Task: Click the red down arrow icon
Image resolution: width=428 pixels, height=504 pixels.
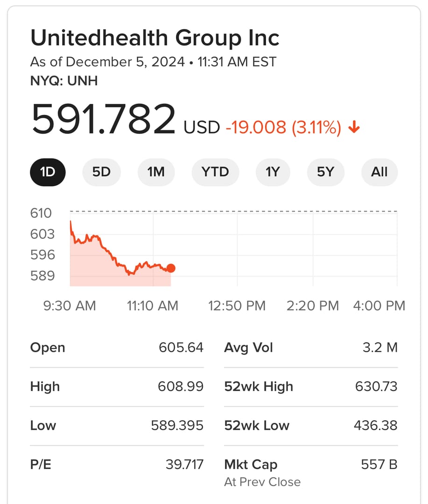Action: 354,127
